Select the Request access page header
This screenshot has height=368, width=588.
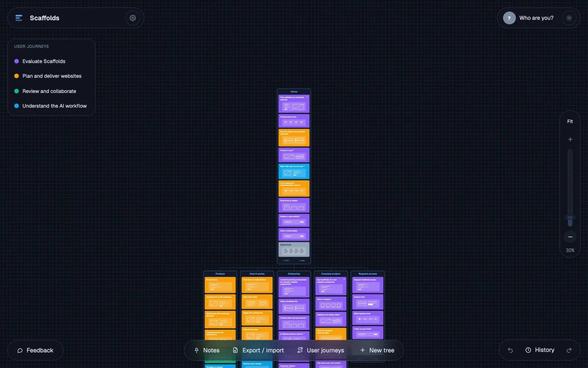click(x=368, y=274)
